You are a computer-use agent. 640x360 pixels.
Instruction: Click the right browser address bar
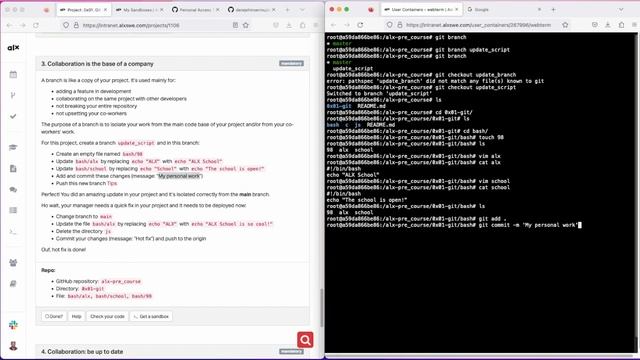point(478,25)
